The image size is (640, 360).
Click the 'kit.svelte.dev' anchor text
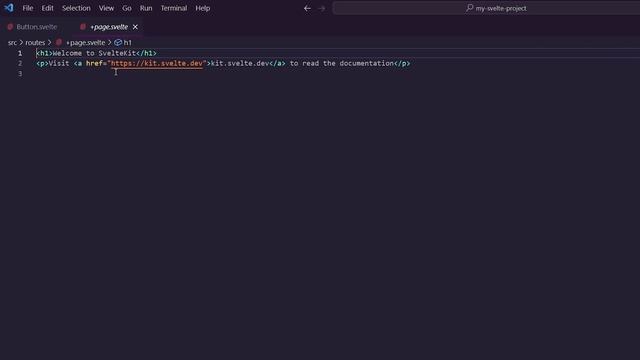coord(240,63)
